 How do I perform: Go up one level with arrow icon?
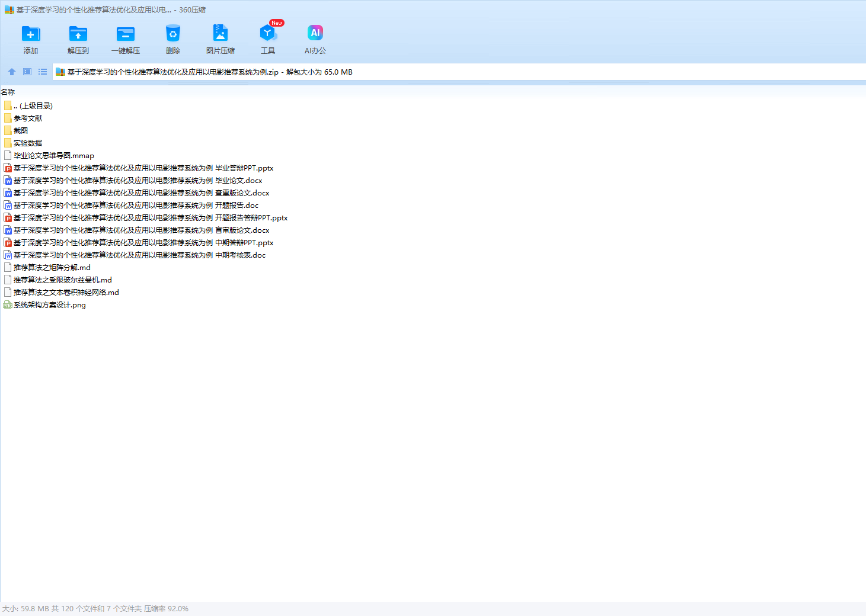click(12, 72)
